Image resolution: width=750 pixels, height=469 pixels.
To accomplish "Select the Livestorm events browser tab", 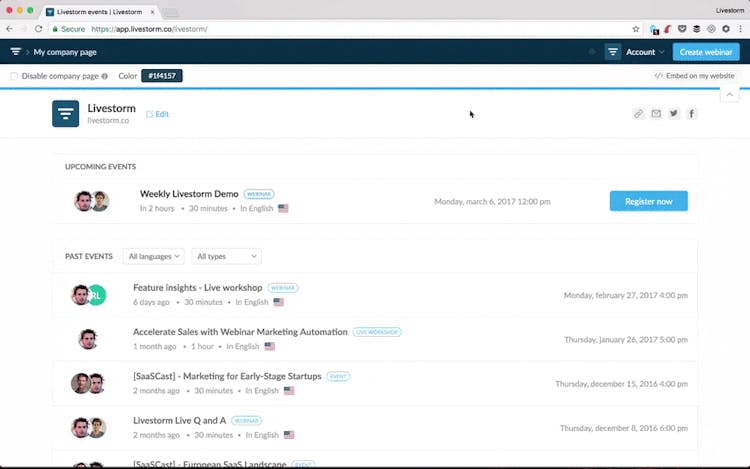I will 99,11.
